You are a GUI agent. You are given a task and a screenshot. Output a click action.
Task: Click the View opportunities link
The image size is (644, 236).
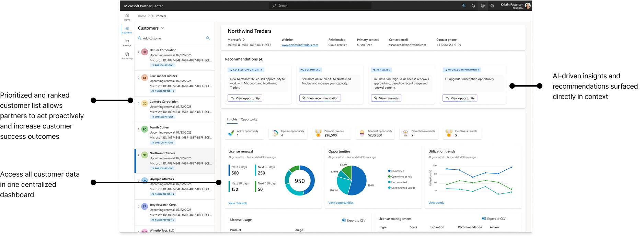341,203
